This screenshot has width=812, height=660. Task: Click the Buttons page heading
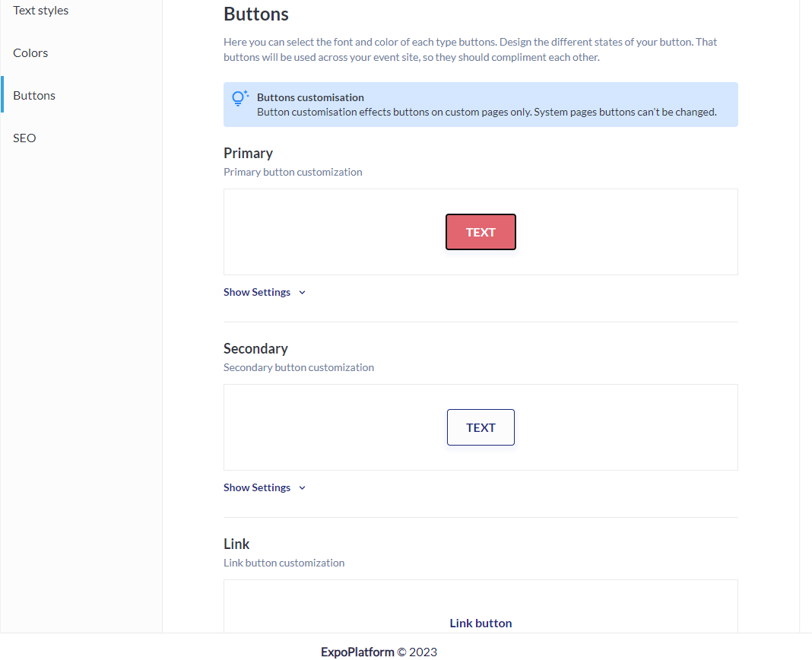click(255, 14)
